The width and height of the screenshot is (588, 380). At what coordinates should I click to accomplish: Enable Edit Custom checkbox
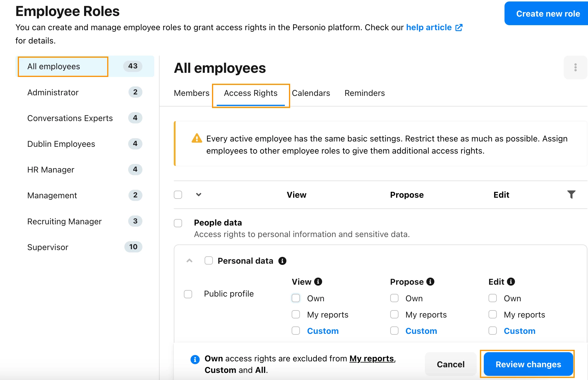pyautogui.click(x=493, y=330)
